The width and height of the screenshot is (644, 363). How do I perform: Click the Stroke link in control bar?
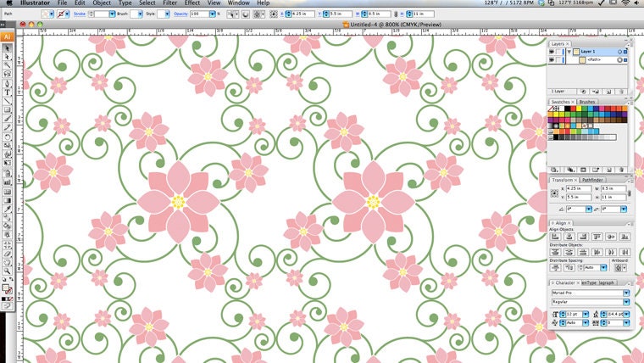coord(80,14)
